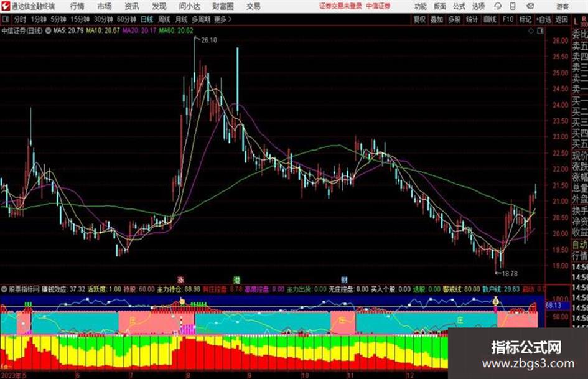This screenshot has width=588, height=379.
Task: Click the 18.78 low price label
Action: pos(510,274)
